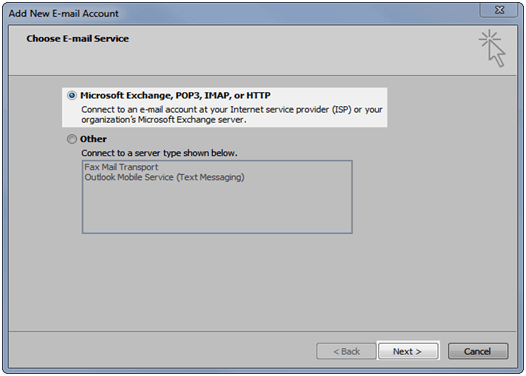Click 'Connect to a server type shown below' text
Screen dimensions: 526x376
click(159, 153)
